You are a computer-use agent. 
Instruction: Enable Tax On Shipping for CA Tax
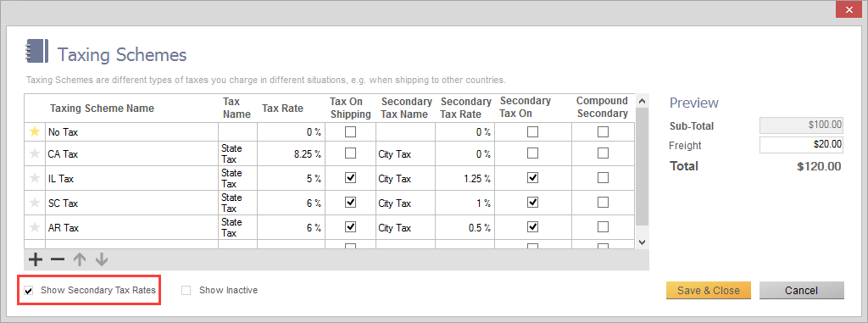click(x=350, y=153)
